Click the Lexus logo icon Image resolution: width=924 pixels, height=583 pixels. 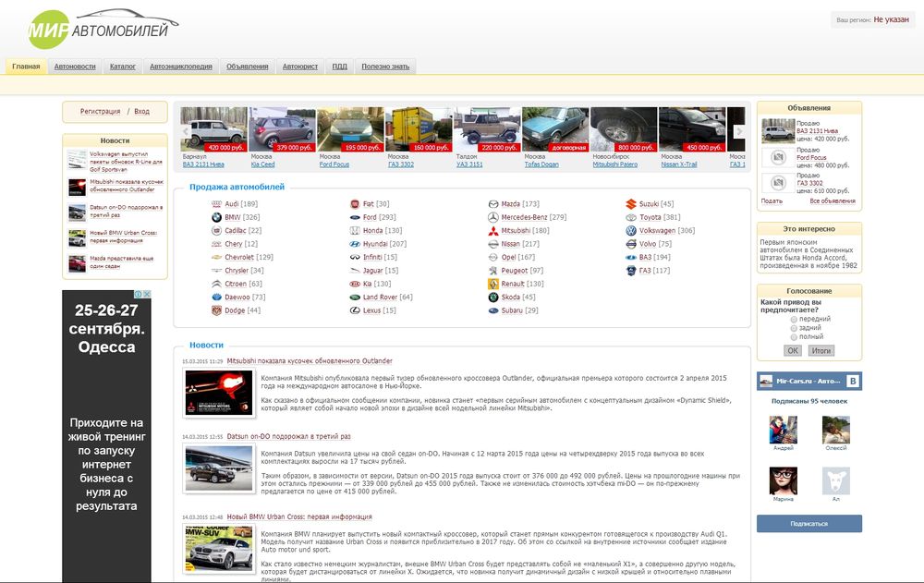click(355, 310)
